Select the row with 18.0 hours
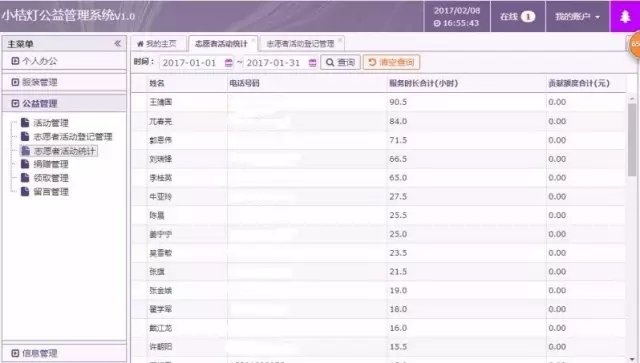This screenshot has height=363, width=640. [378, 309]
